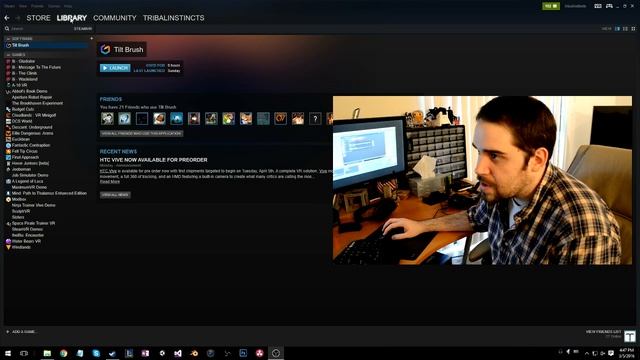This screenshot has width=640, height=360.
Task: Click the question mark friend avatar
Action: (x=315, y=119)
